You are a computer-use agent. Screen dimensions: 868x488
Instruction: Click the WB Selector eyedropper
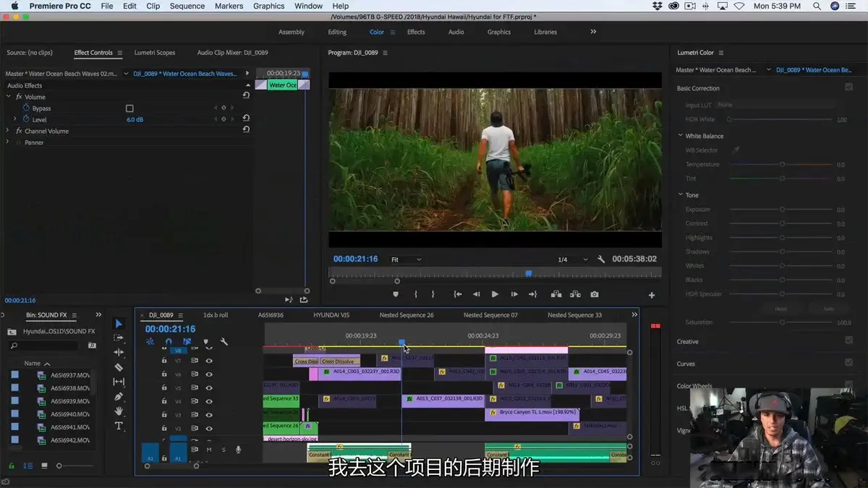[736, 150]
